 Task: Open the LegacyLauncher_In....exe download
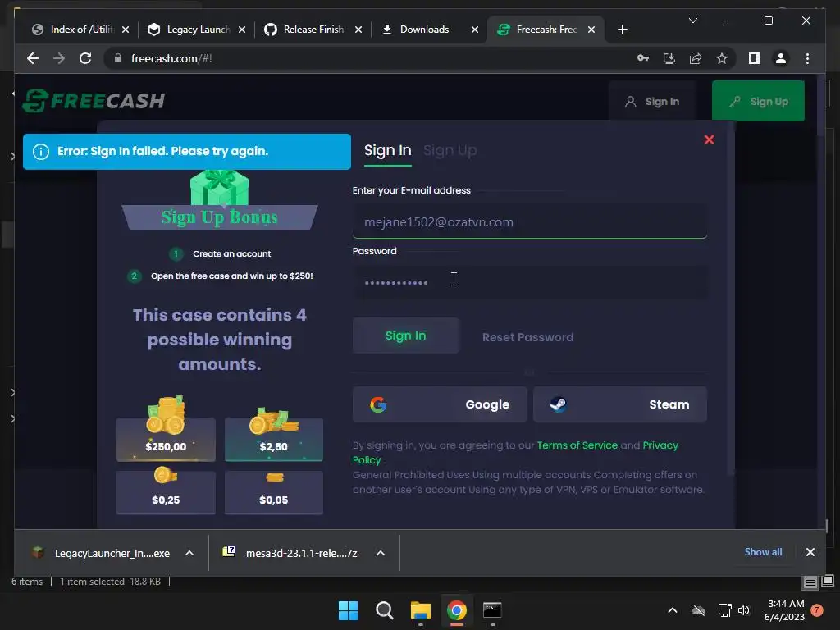[102, 553]
